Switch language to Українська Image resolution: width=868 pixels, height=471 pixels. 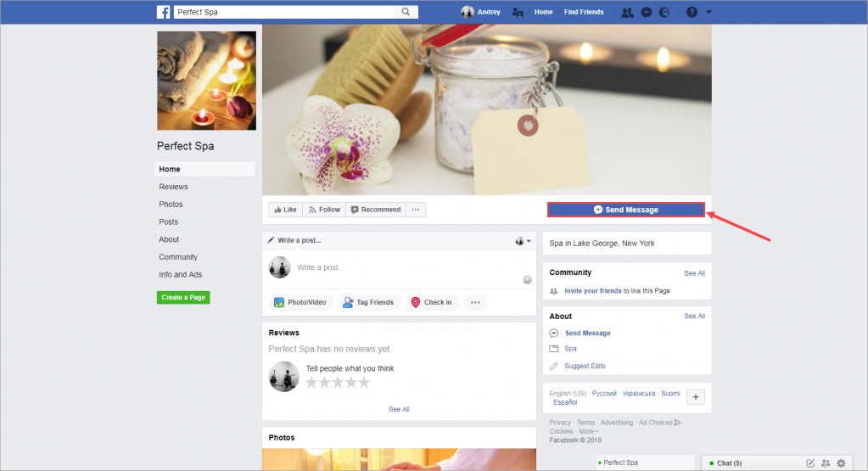coord(639,394)
